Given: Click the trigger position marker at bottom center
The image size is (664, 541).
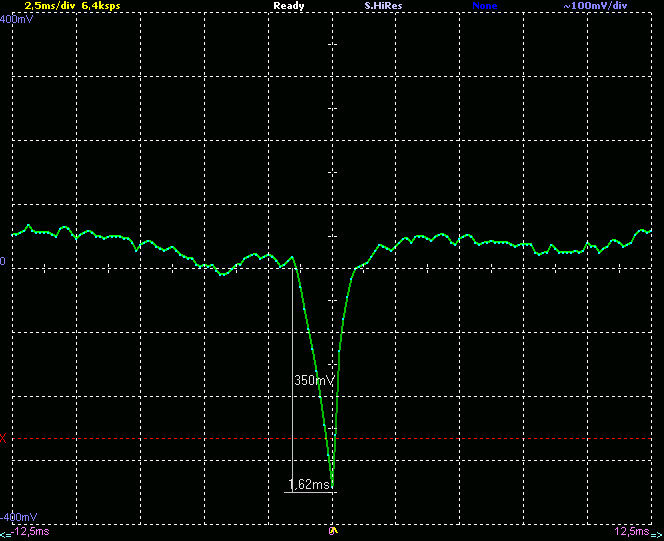Looking at the screenshot, I should [333, 531].
